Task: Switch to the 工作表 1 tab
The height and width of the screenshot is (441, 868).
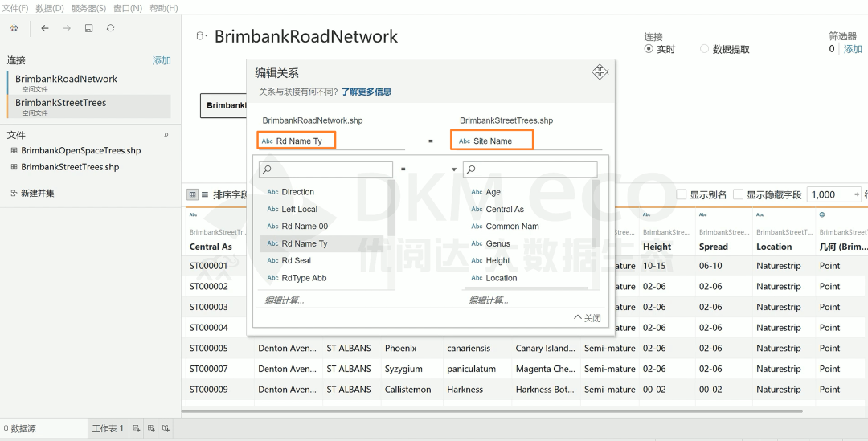Action: [x=108, y=429]
